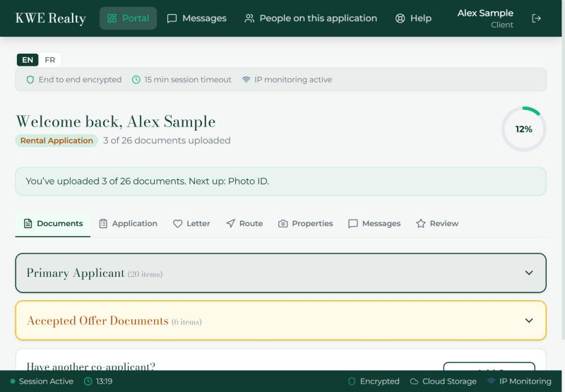
Task: Click the footer Cloud Storage icon
Action: coord(415,381)
